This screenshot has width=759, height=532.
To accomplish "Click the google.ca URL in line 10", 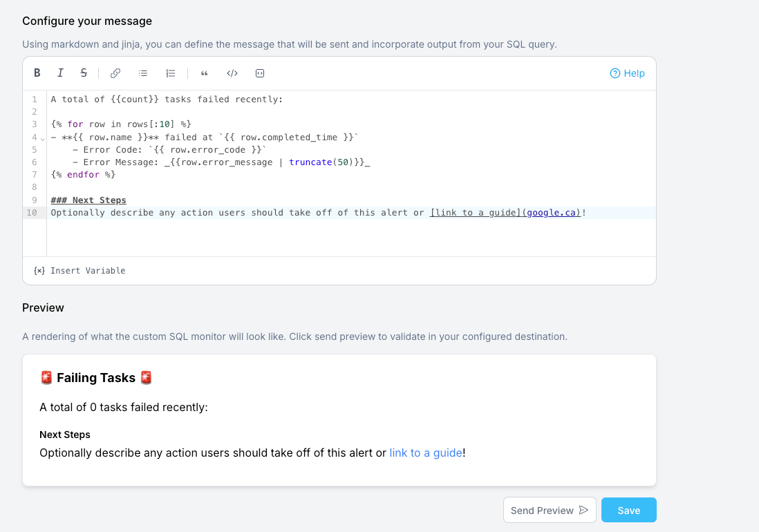I will [552, 213].
